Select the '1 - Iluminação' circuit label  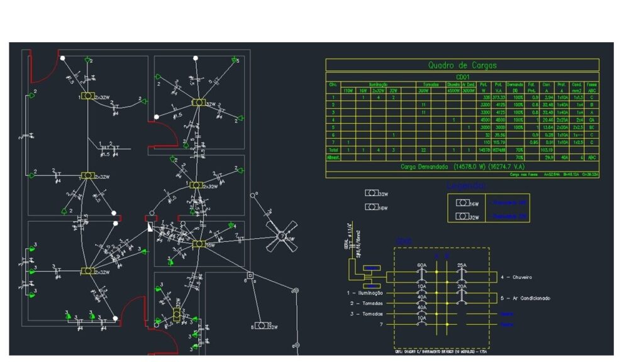(365, 293)
